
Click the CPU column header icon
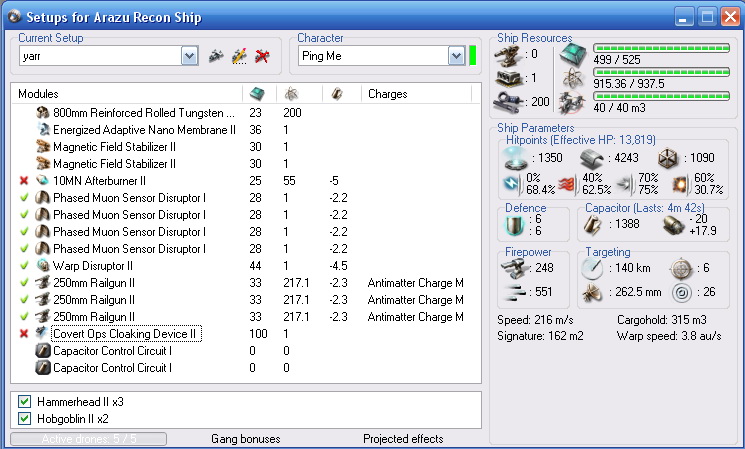point(257,94)
